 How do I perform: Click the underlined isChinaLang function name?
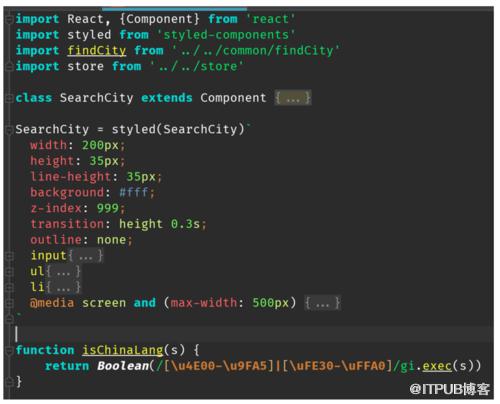(123, 350)
